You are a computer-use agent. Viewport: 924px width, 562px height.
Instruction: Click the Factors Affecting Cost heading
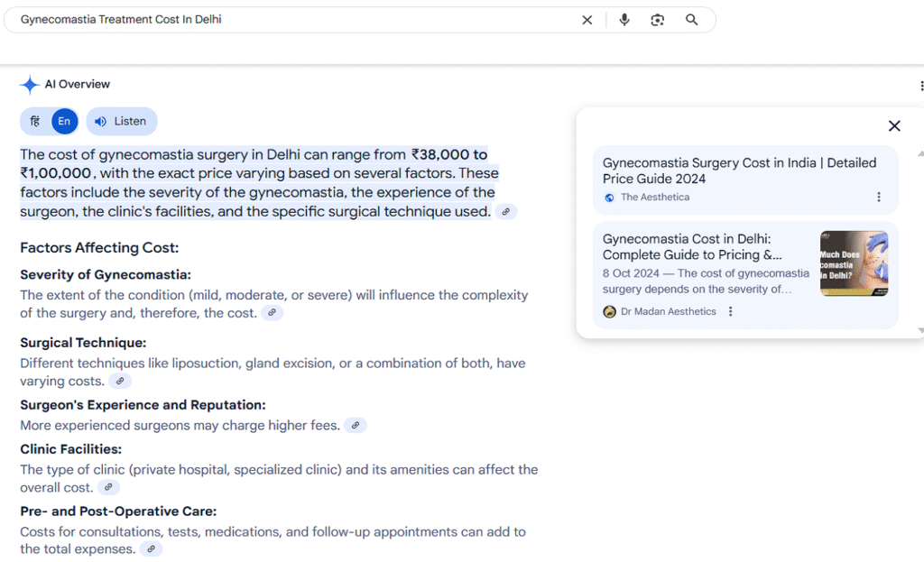99,248
